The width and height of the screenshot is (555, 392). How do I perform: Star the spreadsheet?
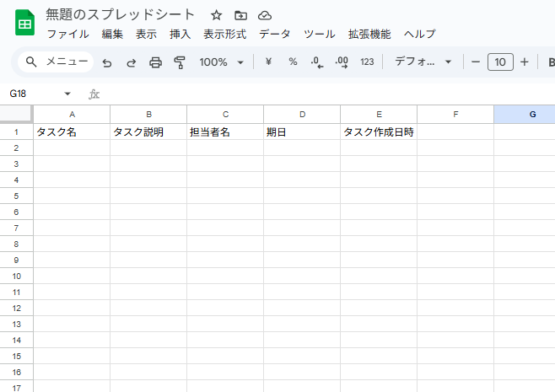[x=216, y=15]
